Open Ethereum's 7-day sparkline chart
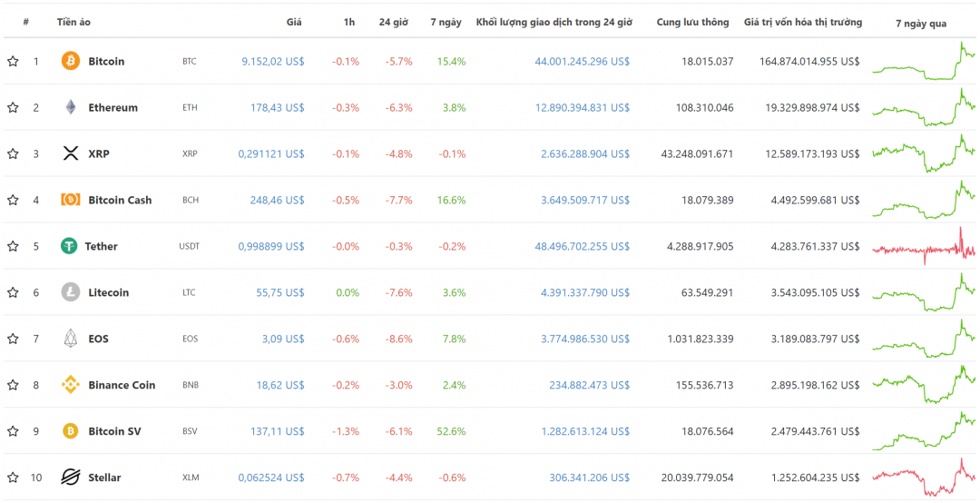The image size is (980, 503). click(924, 108)
